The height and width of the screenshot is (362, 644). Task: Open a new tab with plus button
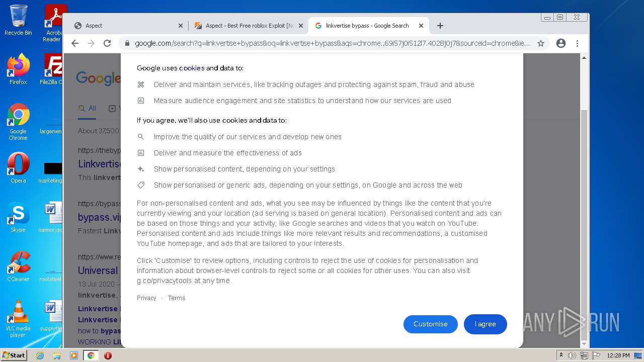pyautogui.click(x=440, y=26)
